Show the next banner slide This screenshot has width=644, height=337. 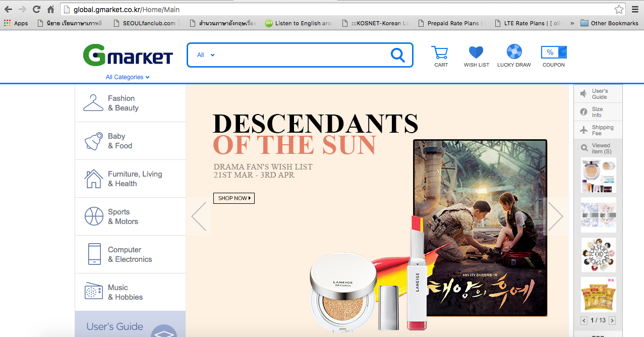555,216
